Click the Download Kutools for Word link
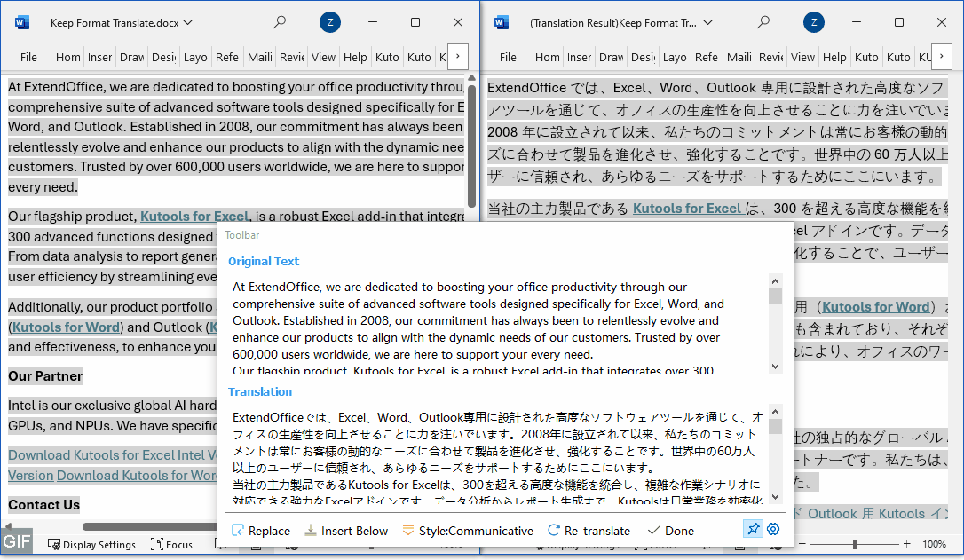 point(137,475)
